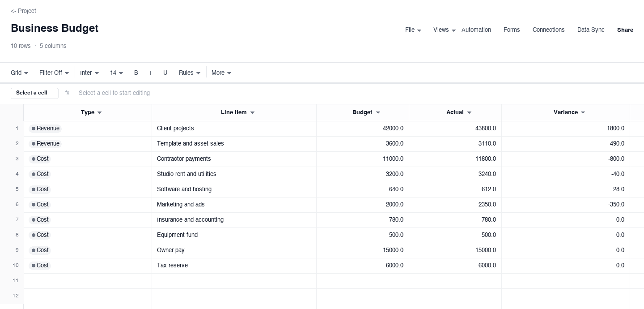The width and height of the screenshot is (644, 309).
Task: Select the Actual value 43800.0
Action: pyautogui.click(x=455, y=129)
